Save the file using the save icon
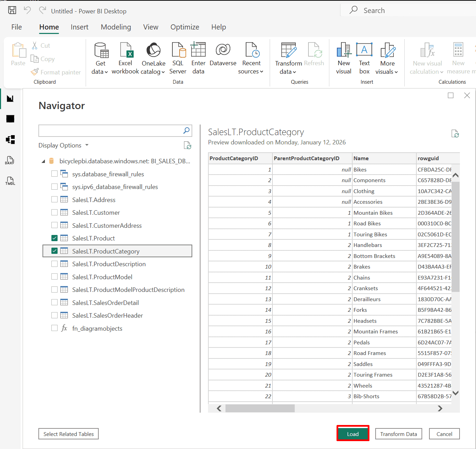Viewport: 476px width, 449px height. pos(12,10)
